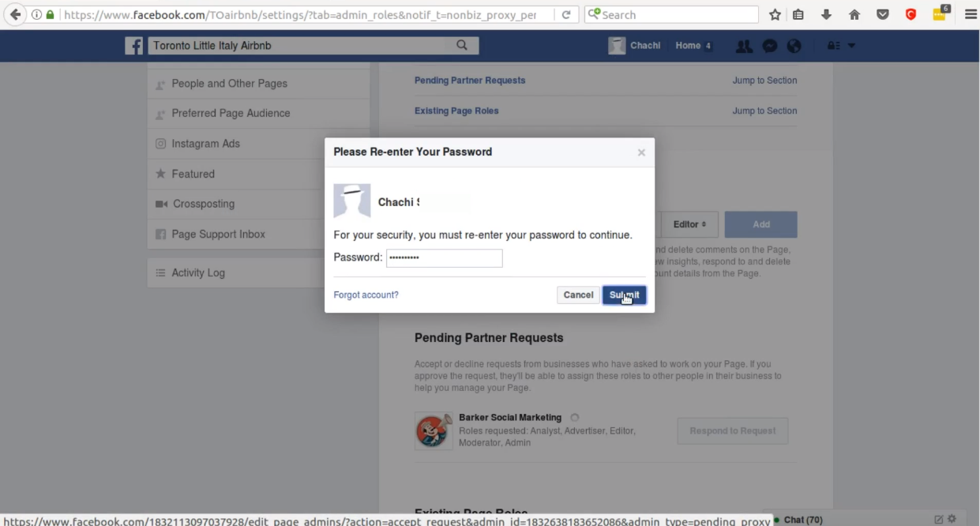Click Barker Social Marketing profile thumbnail
Image resolution: width=980 pixels, height=526 pixels.
[434, 430]
